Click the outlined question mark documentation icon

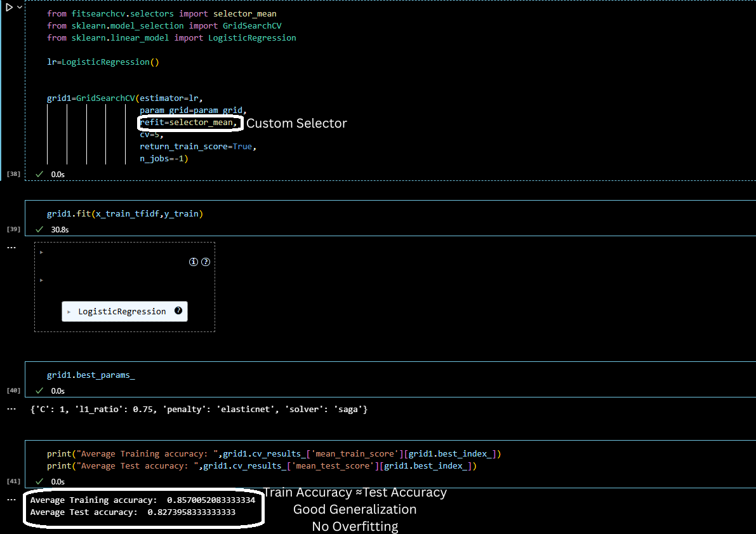pos(206,262)
